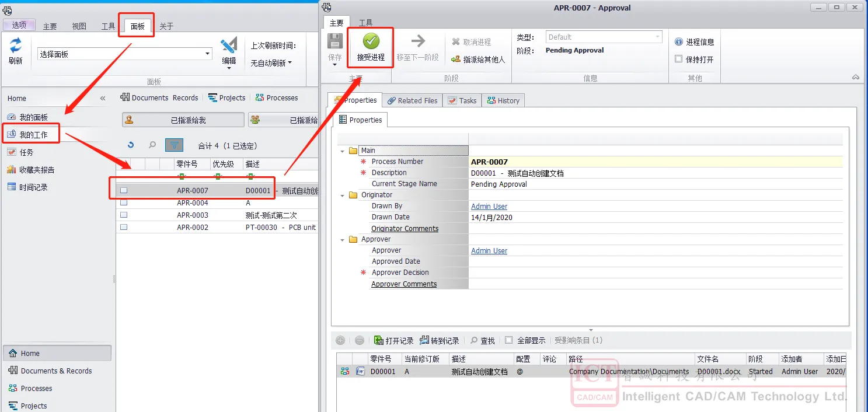This screenshot has width=868, height=412.
Task: Click the process icon in the D00001 row
Action: click(x=345, y=371)
